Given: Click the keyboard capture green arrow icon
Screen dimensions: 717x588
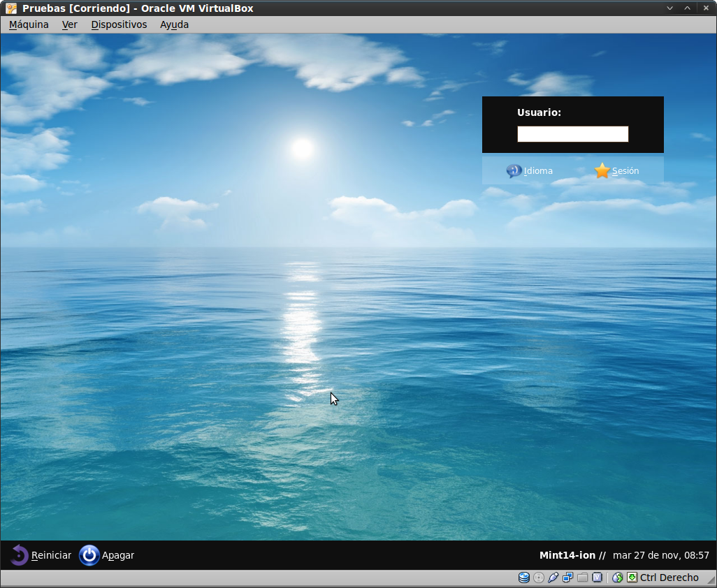Looking at the screenshot, I should point(632,578).
